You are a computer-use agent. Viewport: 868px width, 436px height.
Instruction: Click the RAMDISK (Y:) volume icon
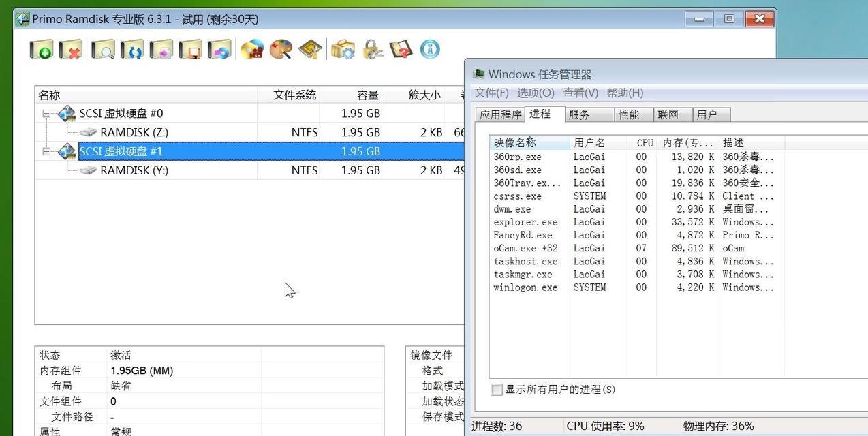tap(88, 170)
